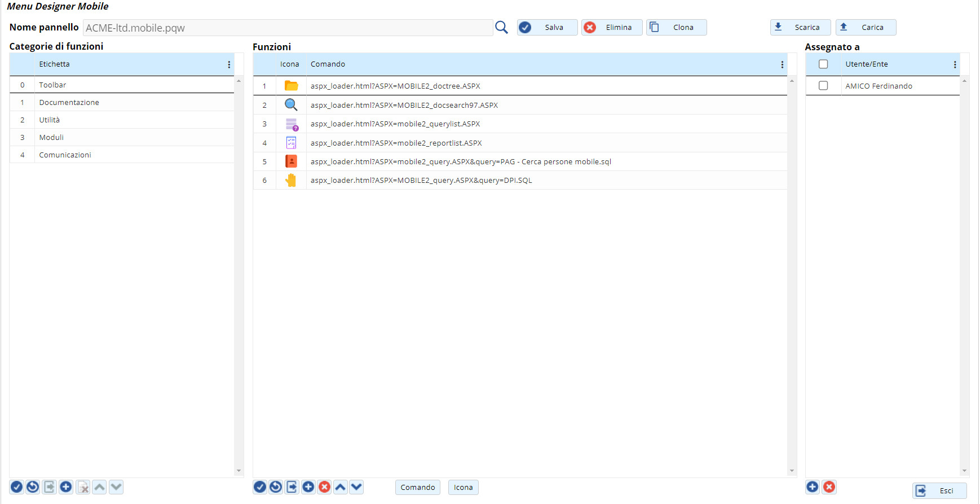This screenshot has height=504, width=980.
Task: Remove the assigned user with the red X
Action: (829, 487)
